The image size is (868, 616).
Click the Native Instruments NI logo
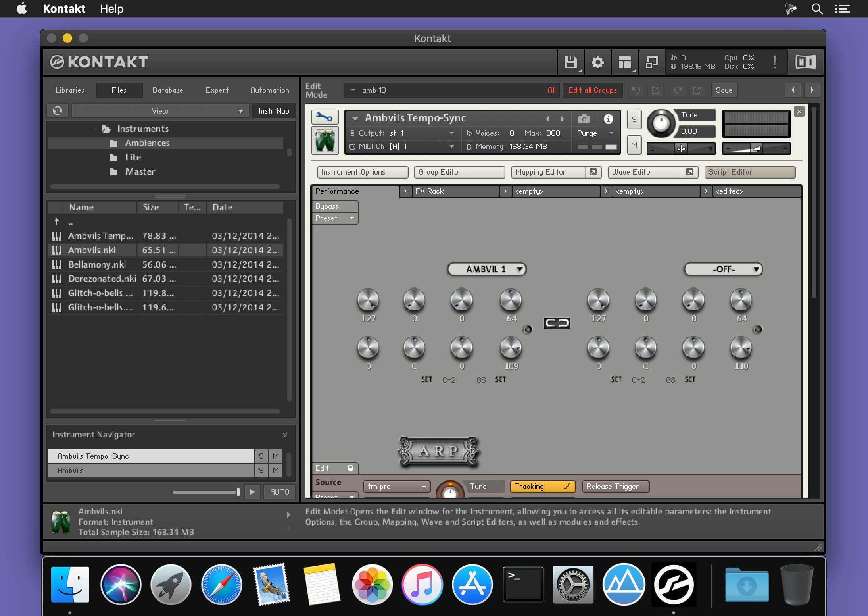[805, 62]
